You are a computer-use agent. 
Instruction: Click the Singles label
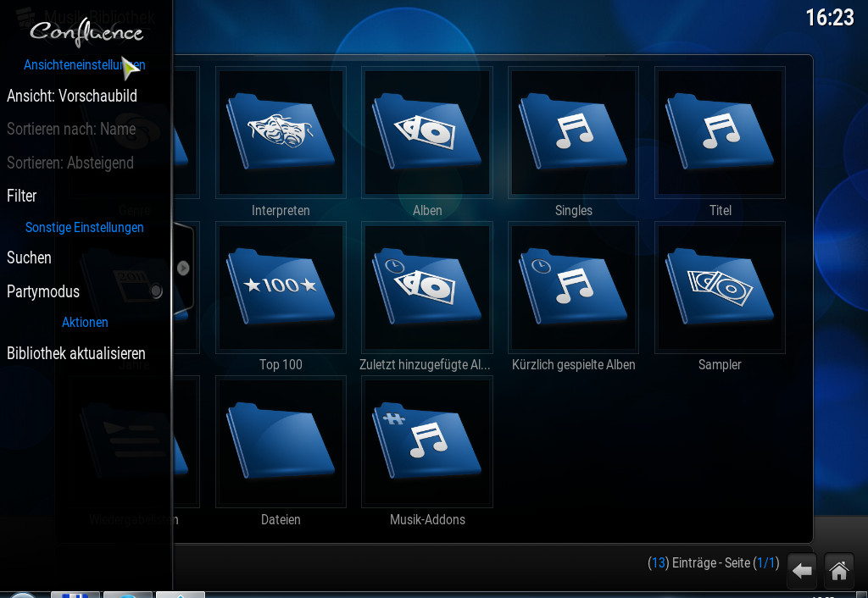point(574,210)
